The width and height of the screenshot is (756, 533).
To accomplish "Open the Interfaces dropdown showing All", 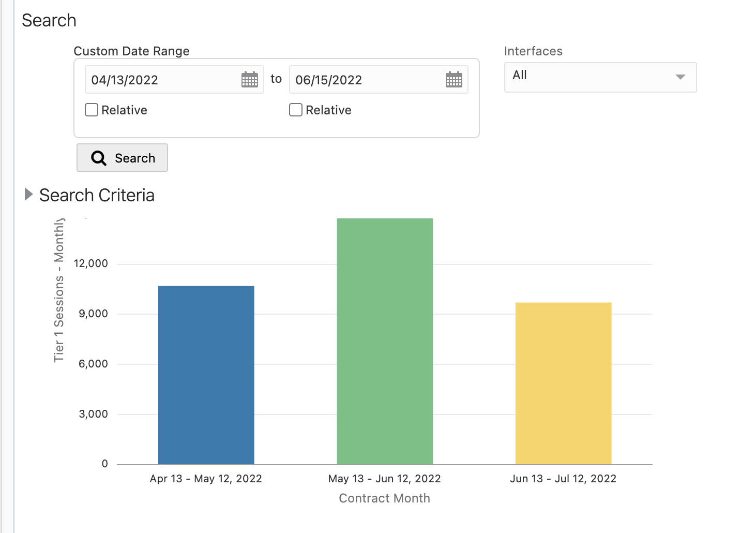I will pyautogui.click(x=600, y=77).
